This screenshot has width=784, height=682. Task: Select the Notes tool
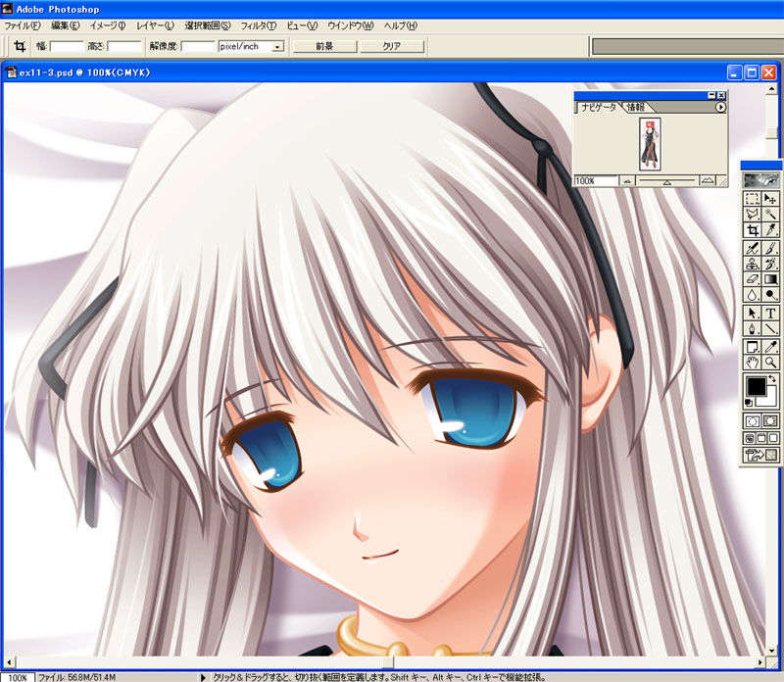click(x=752, y=347)
